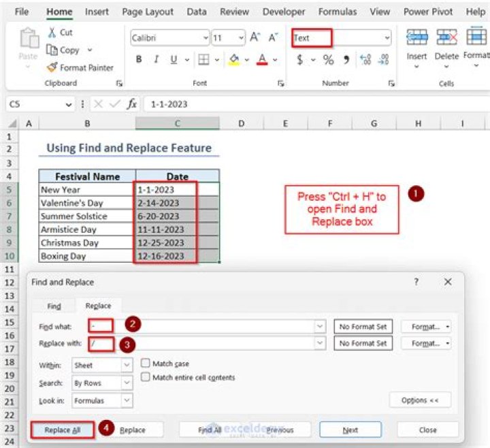490x448 pixels.
Task: Open the Power Pivot tab
Action: (428, 12)
